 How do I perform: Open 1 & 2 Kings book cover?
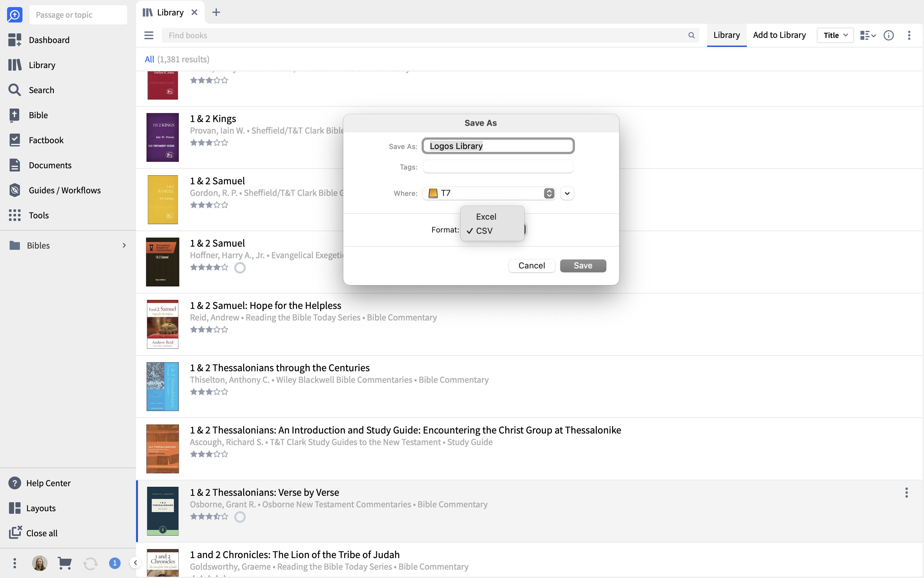[163, 137]
